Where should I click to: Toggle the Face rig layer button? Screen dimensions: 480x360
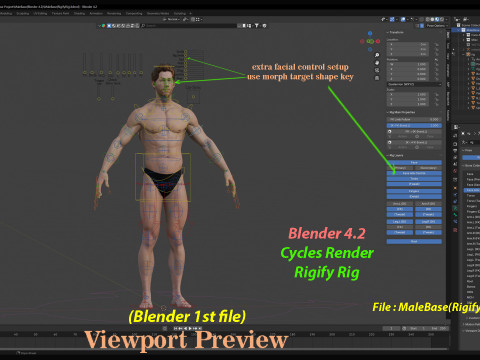click(x=414, y=163)
